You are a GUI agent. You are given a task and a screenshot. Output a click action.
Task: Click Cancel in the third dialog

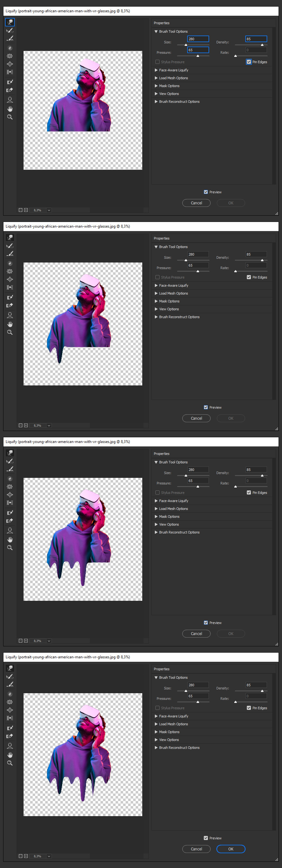196,633
